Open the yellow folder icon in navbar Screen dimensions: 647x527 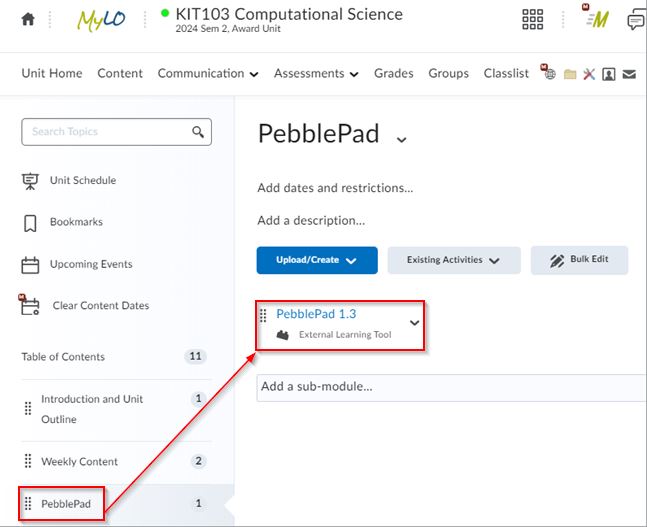pos(570,74)
